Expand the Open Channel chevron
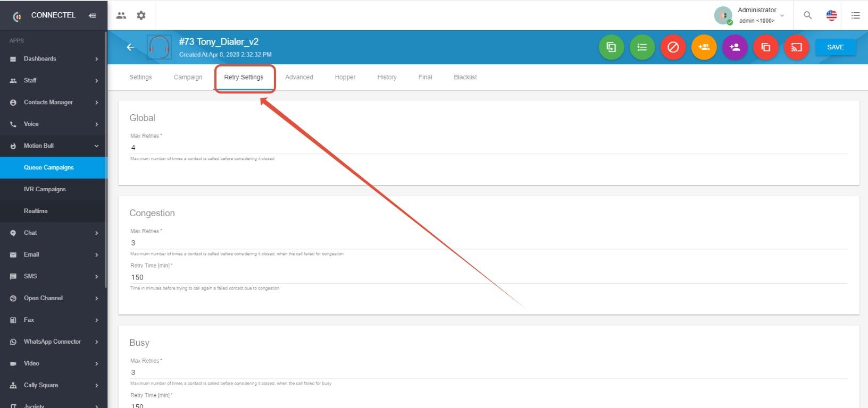 click(96, 299)
